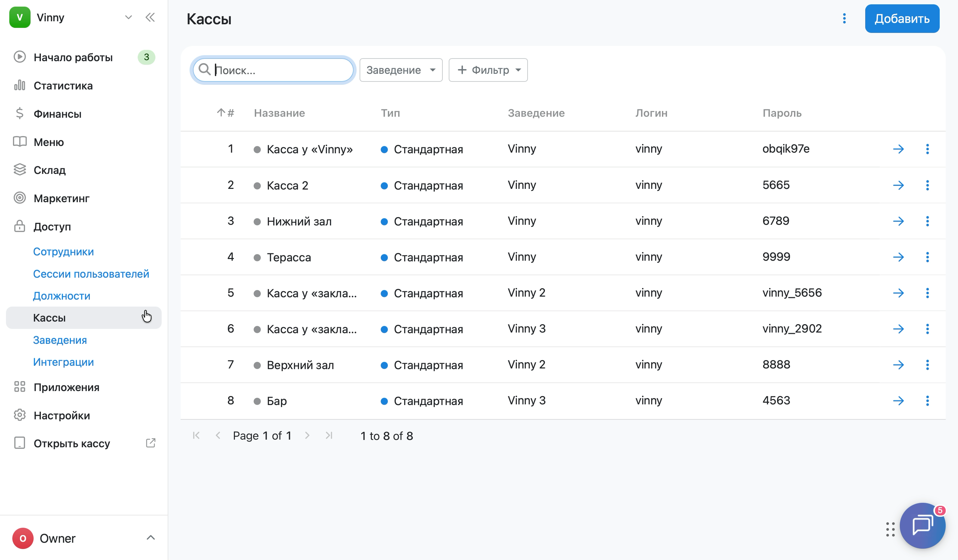Open row menu for Касса у «Vinny»
The width and height of the screenshot is (958, 560).
click(x=928, y=149)
